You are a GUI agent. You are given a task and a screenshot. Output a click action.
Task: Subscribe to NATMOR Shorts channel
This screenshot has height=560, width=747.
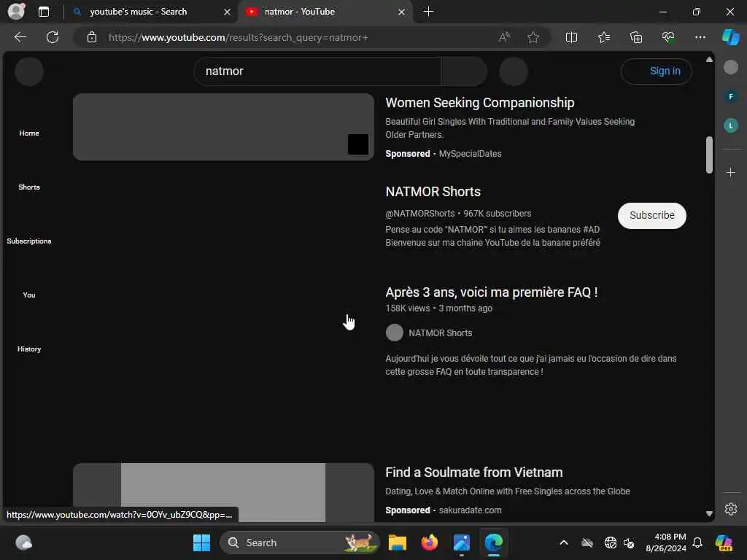(651, 216)
